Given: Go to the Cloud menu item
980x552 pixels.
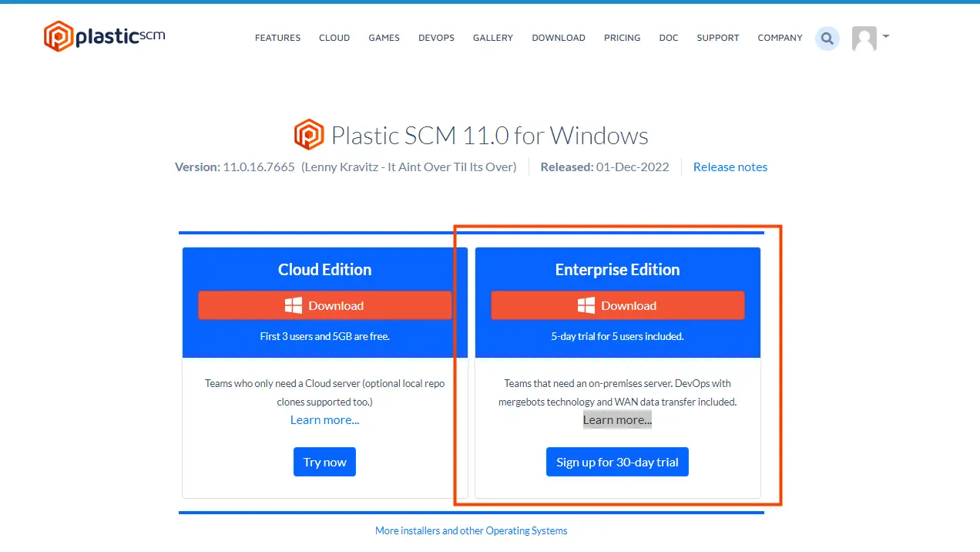Looking at the screenshot, I should coord(334,38).
